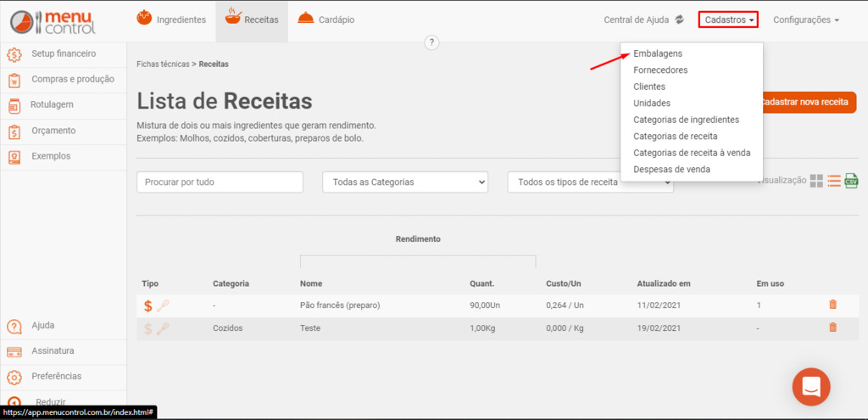Open the Teste recipe name
Screen dimensions: 868x420
310,328
